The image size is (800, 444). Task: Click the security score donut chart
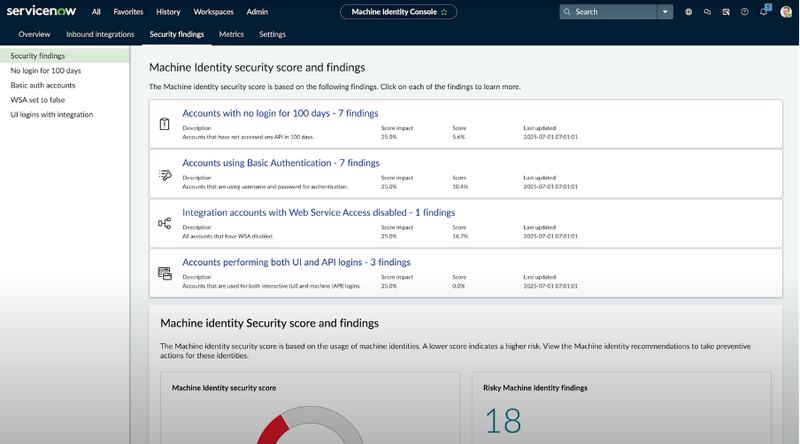(310, 425)
